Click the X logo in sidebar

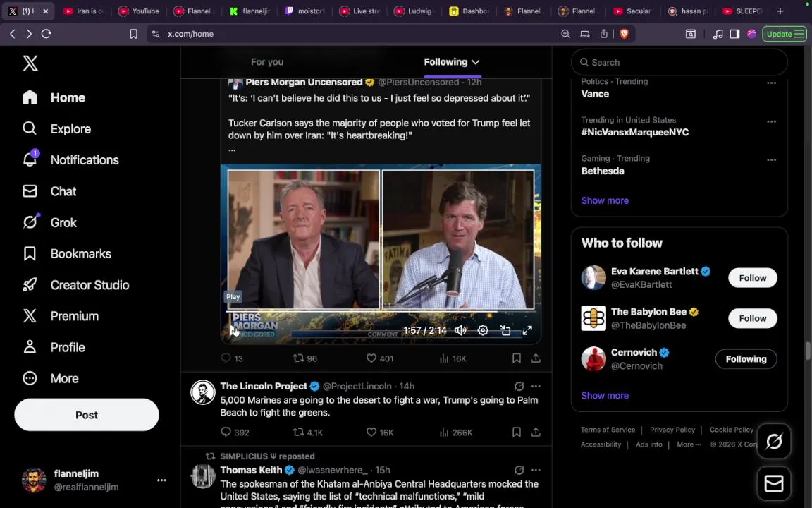tap(30, 64)
